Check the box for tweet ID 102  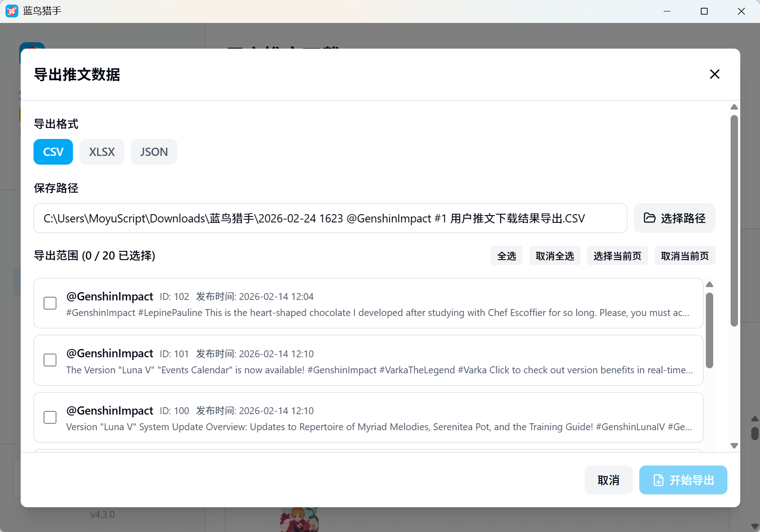(x=50, y=303)
